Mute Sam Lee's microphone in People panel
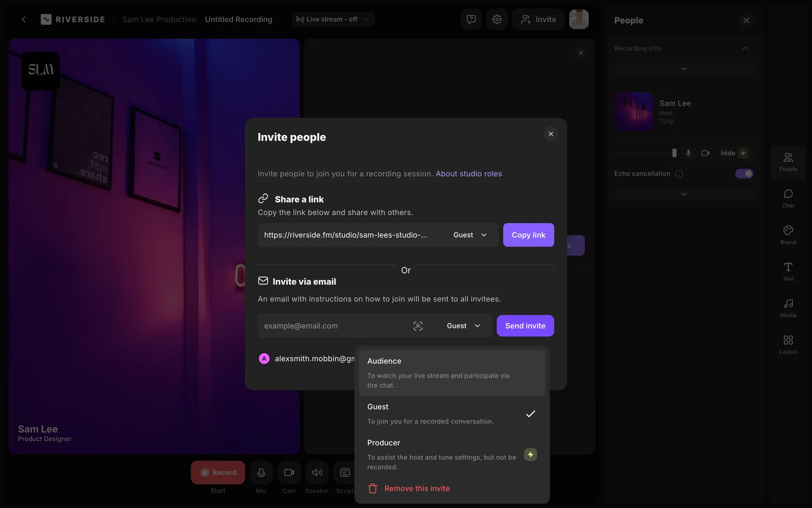Screen dimensions: 812x508 689,153
